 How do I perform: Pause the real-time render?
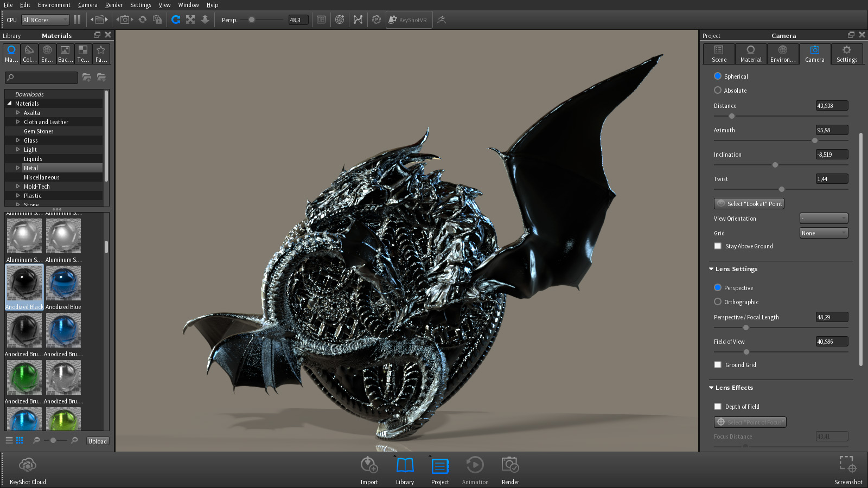(x=77, y=20)
